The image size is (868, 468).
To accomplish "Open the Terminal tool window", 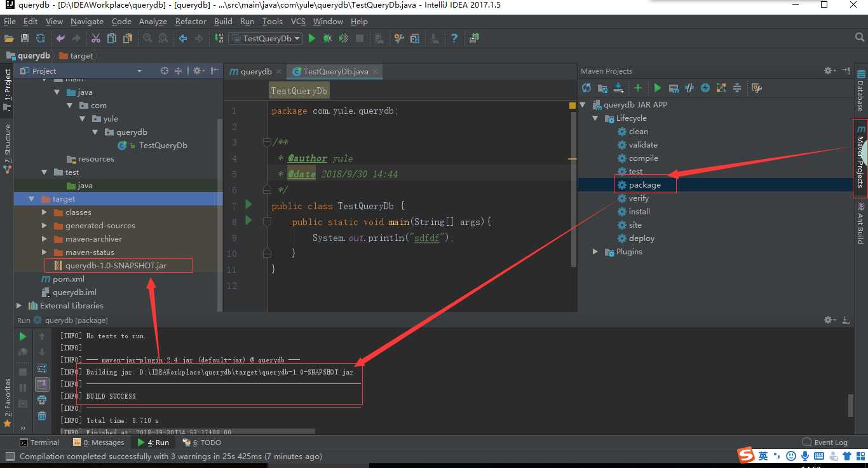I will (39, 443).
